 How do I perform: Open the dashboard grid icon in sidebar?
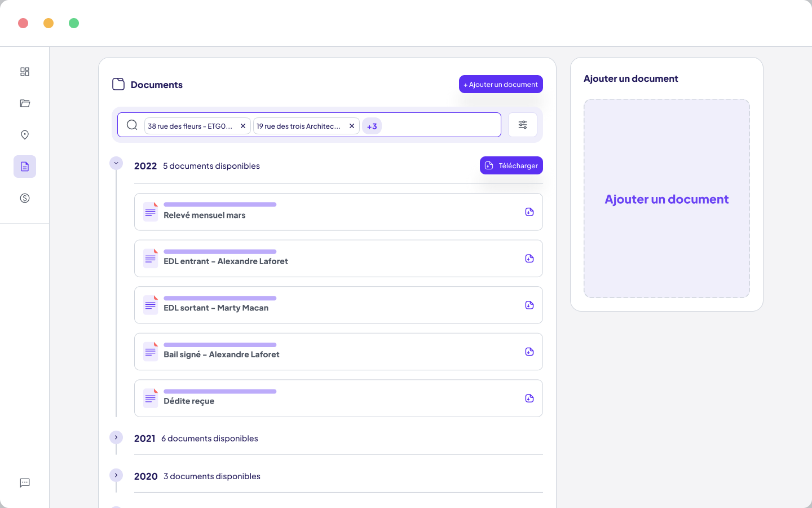(25, 72)
